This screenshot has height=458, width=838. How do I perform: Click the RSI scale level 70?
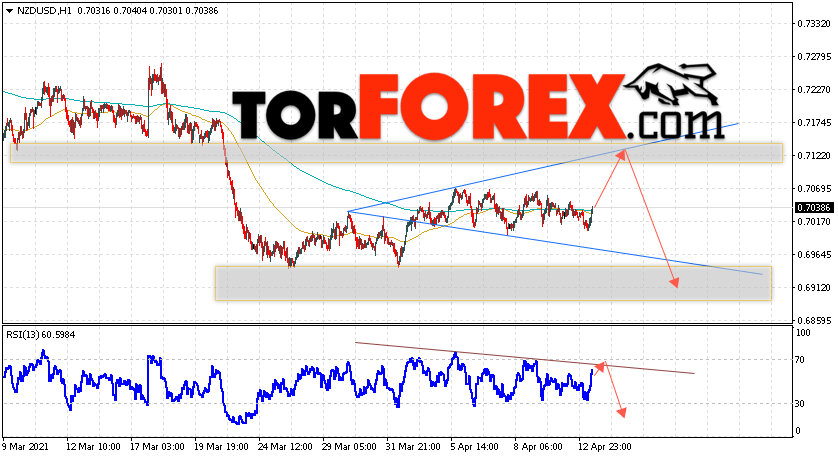pos(800,360)
